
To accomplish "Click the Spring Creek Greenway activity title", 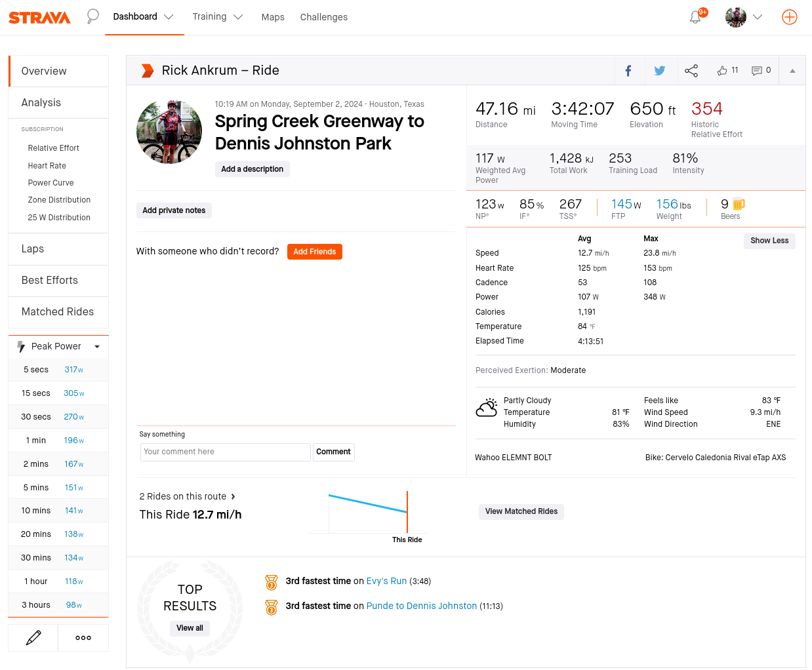I will click(x=319, y=132).
